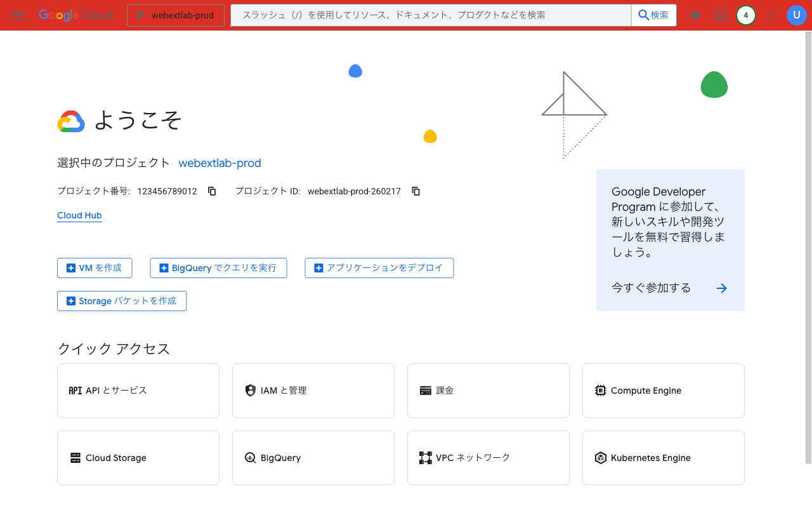The height and width of the screenshot is (508, 812).
Task: Click the Google Cloud logo
Action: (x=75, y=15)
